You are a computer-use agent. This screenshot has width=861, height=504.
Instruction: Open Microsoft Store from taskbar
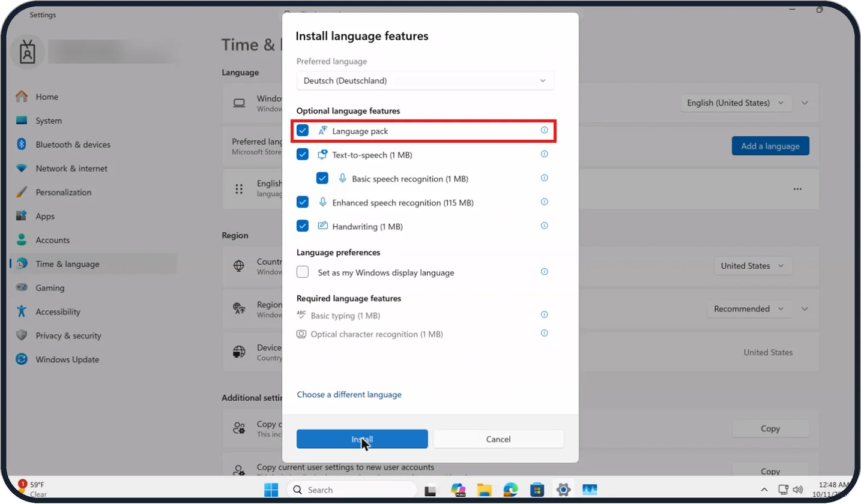coord(537,490)
